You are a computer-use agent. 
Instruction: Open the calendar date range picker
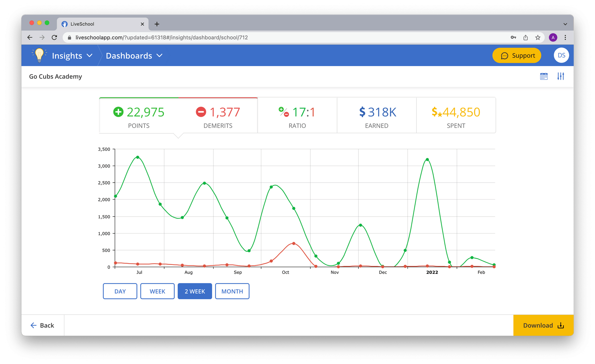(544, 76)
